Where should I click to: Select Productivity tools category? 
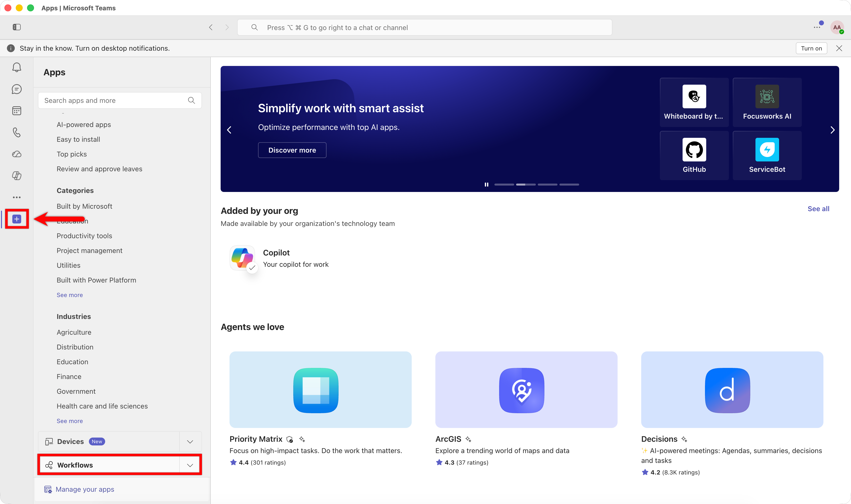click(x=84, y=236)
